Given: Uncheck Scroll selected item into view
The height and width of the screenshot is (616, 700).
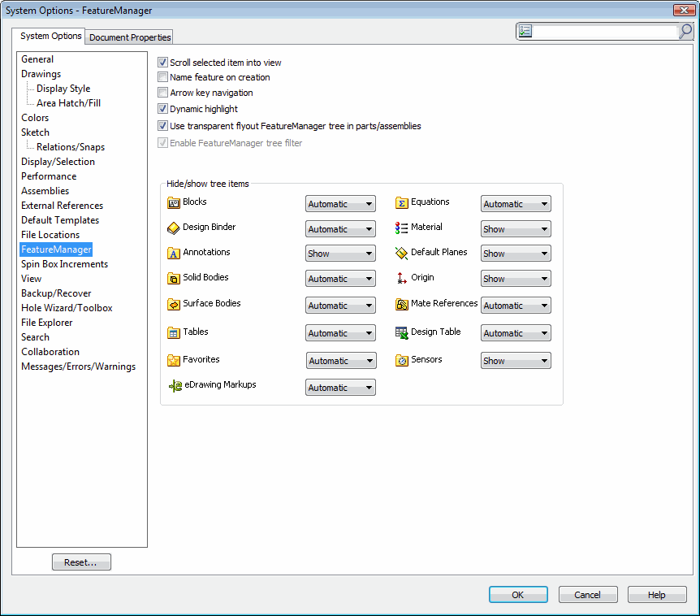Looking at the screenshot, I should (162, 62).
